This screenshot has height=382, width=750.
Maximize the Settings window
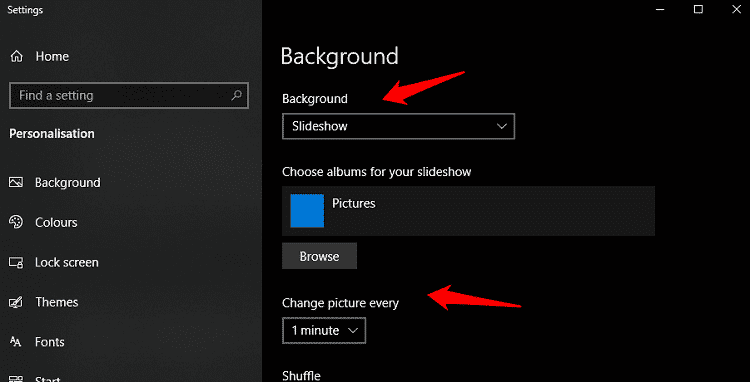click(698, 10)
